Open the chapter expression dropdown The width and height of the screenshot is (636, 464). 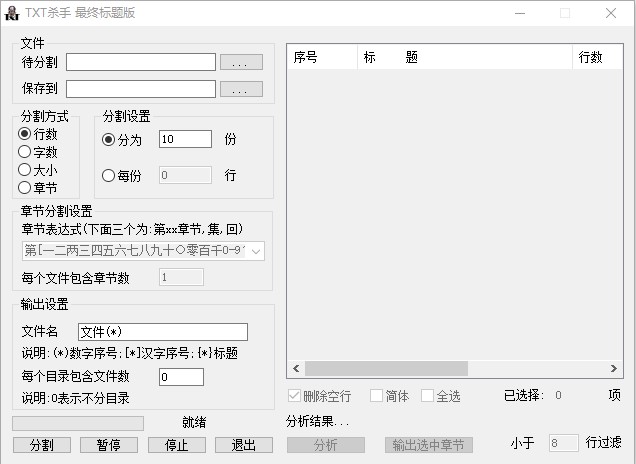coord(256,251)
